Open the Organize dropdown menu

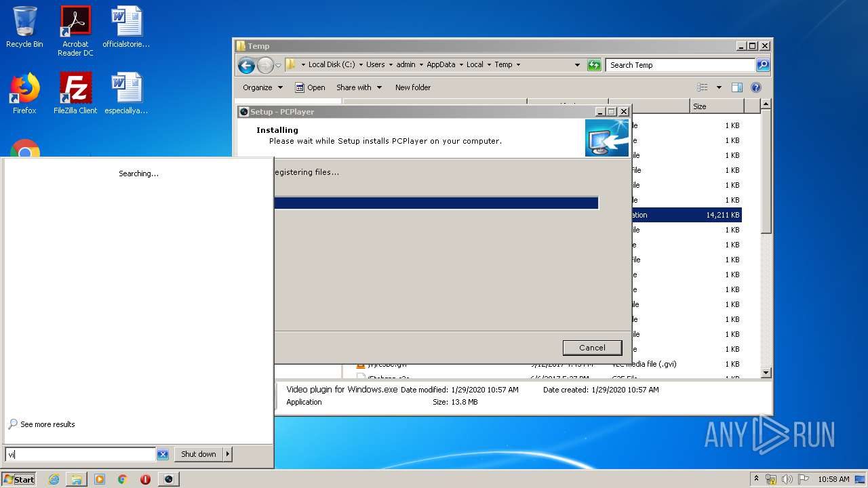pos(262,87)
